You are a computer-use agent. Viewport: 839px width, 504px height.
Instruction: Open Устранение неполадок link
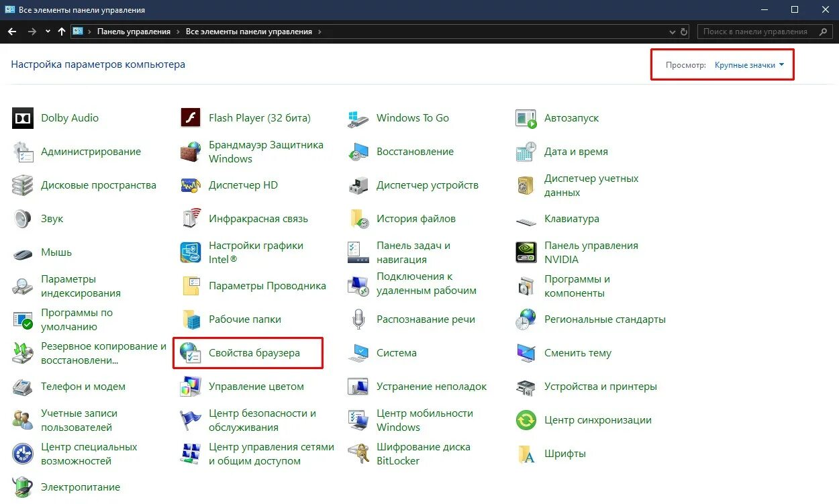coord(432,387)
